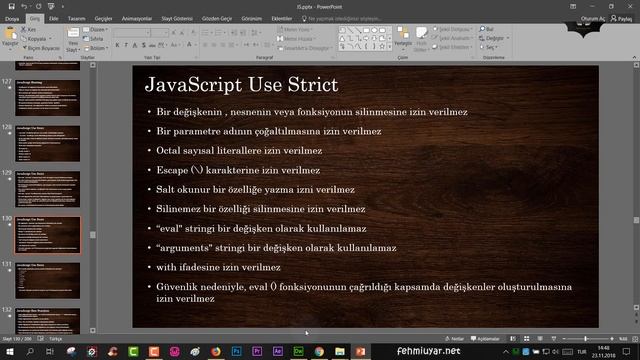Toggle strikethrough (abc) formatting

[152, 45]
